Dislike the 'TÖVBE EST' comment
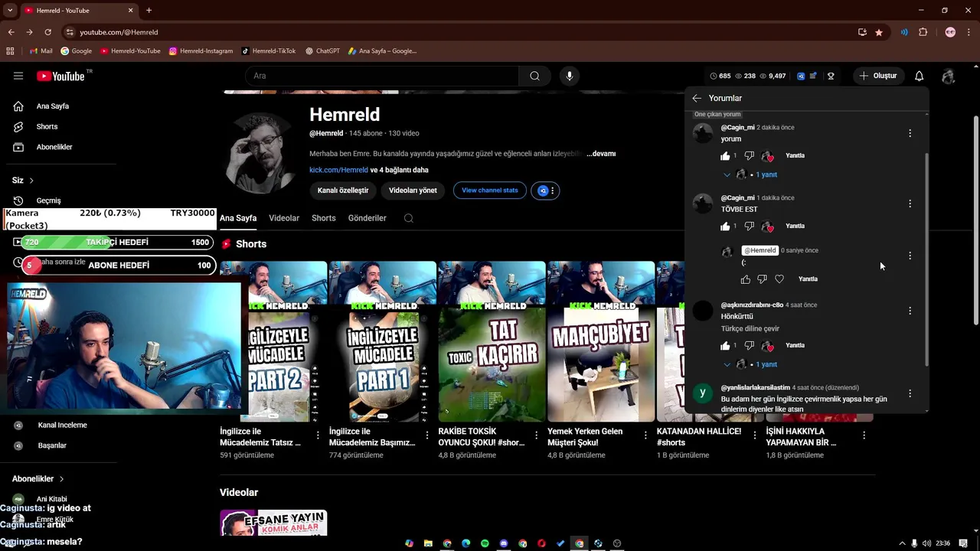980x551 pixels. pos(749,227)
